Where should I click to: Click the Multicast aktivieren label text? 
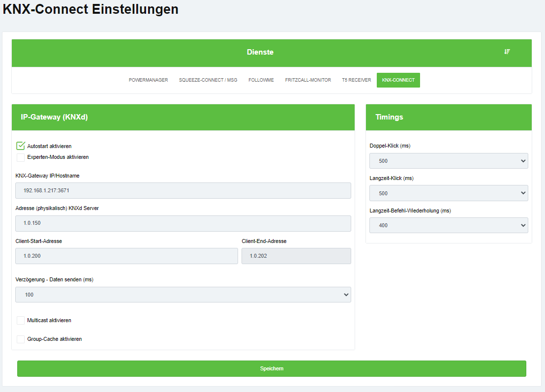tap(49, 320)
